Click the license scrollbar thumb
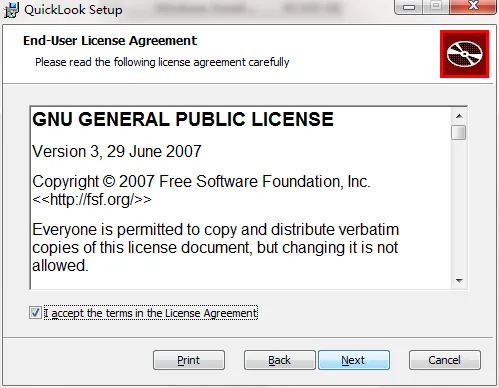The width and height of the screenshot is (499, 388). pyautogui.click(x=459, y=132)
